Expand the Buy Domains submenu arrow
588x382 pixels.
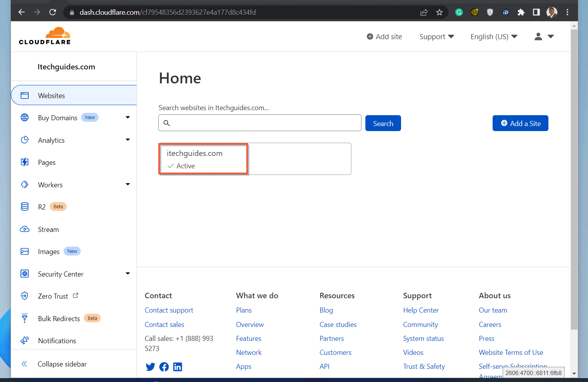click(128, 117)
